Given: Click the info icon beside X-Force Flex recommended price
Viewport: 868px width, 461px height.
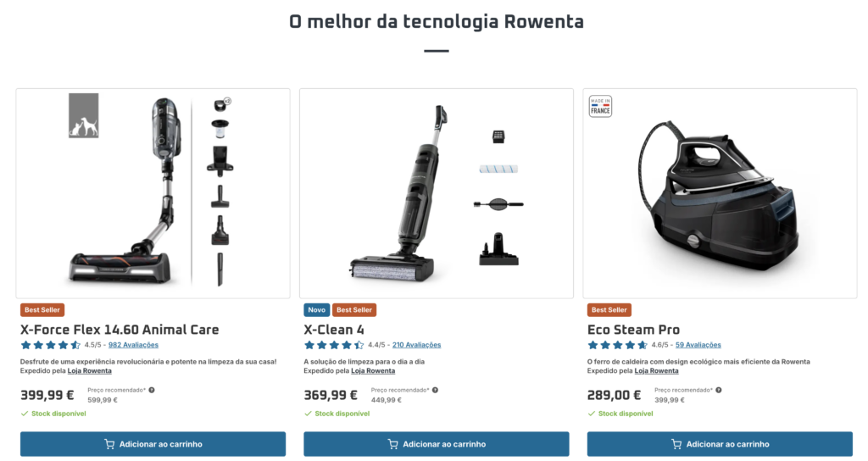Looking at the screenshot, I should 152,390.
